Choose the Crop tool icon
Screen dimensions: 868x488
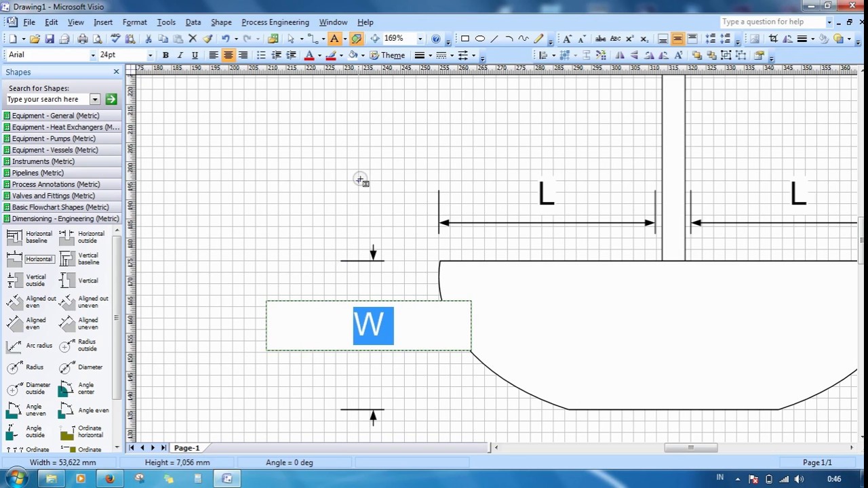[x=773, y=39]
